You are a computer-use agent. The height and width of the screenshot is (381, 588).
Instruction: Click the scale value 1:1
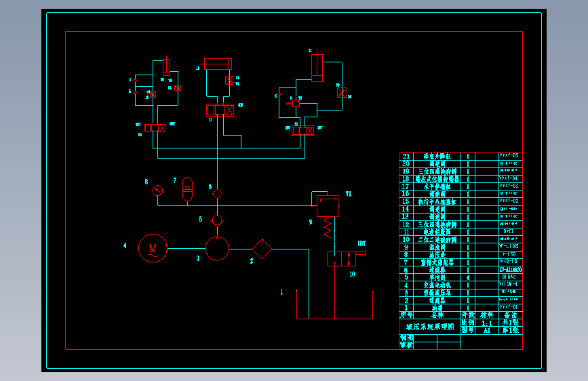coord(487,323)
